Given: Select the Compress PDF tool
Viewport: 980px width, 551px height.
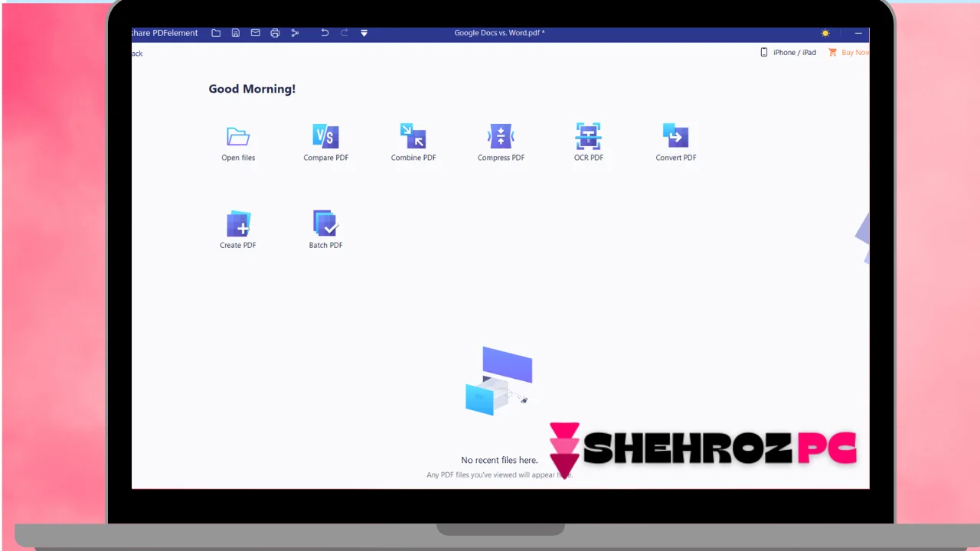Looking at the screenshot, I should [x=501, y=143].
